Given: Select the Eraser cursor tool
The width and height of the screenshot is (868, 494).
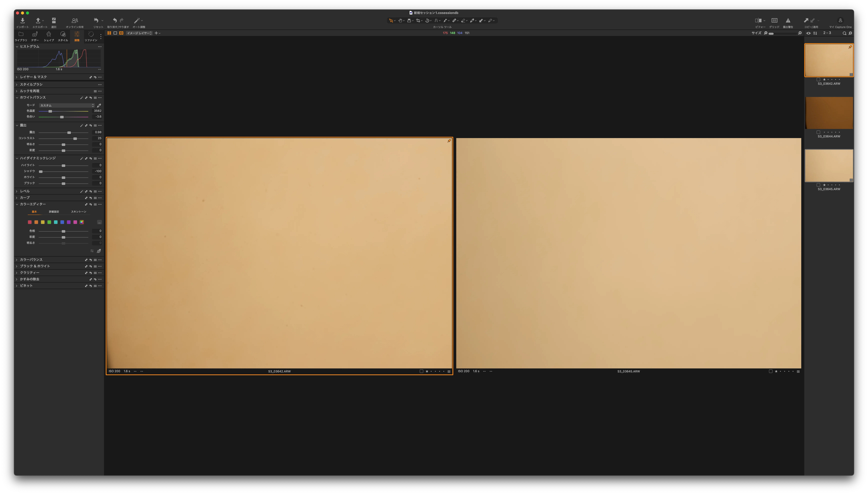Looking at the screenshot, I should pyautogui.click(x=463, y=21).
